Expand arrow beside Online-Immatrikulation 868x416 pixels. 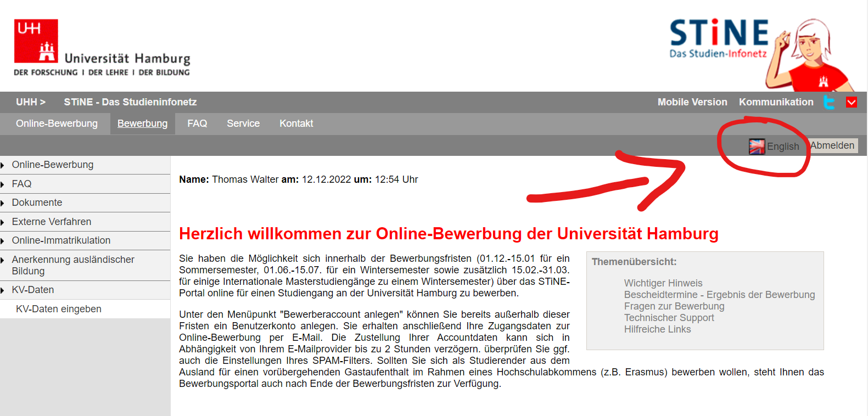pyautogui.click(x=2, y=241)
